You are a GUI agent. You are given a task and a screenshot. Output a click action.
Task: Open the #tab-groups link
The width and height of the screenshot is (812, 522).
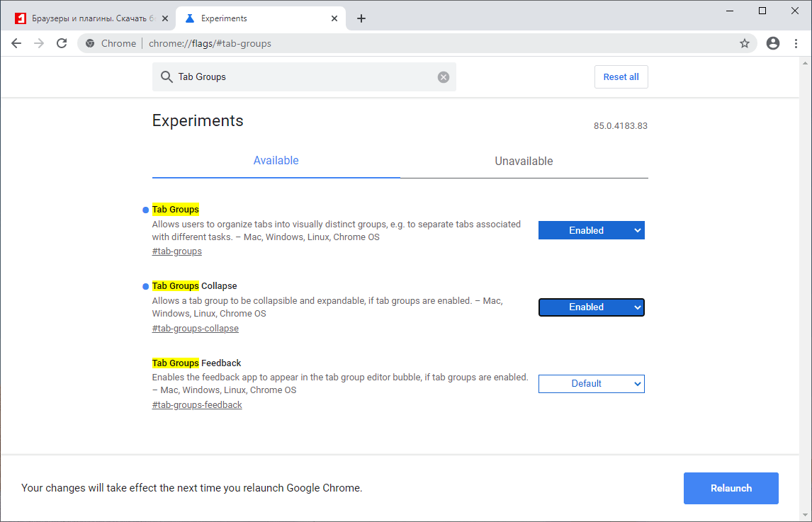pos(176,251)
